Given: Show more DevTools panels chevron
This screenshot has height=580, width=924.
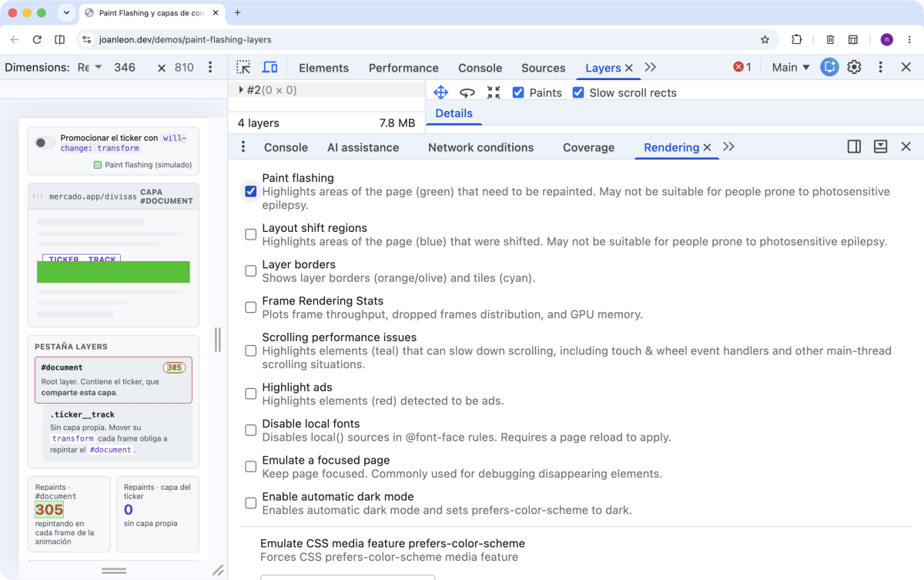Looking at the screenshot, I should pos(651,68).
